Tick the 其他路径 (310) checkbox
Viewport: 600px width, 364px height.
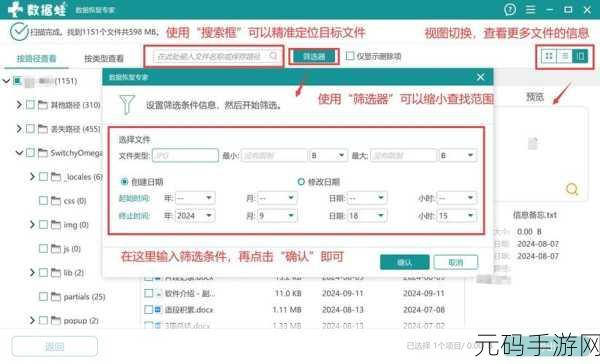pos(30,104)
